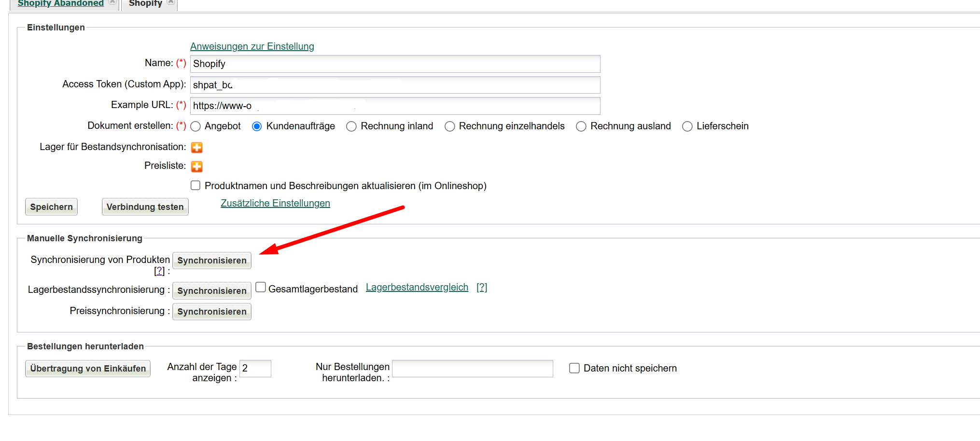
Task: Choose Rechnung einzelhandels option
Action: pyautogui.click(x=449, y=126)
